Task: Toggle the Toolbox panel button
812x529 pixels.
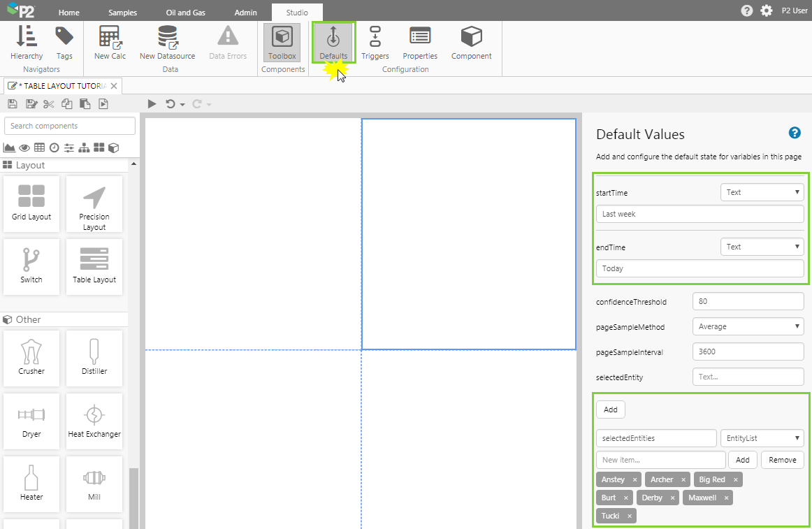Action: coord(282,43)
